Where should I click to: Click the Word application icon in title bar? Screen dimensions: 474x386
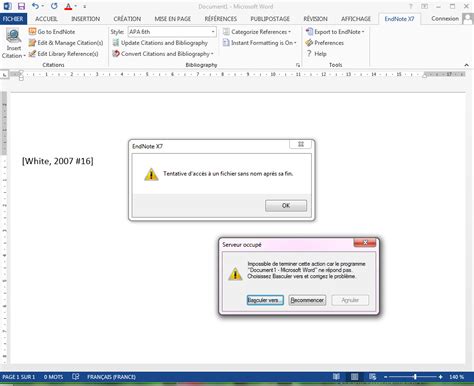click(7, 6)
